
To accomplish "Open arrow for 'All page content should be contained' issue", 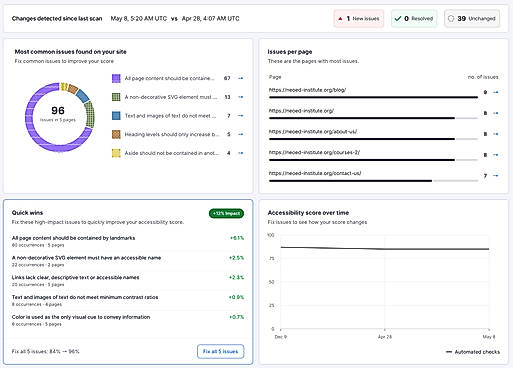I will 241,78.
